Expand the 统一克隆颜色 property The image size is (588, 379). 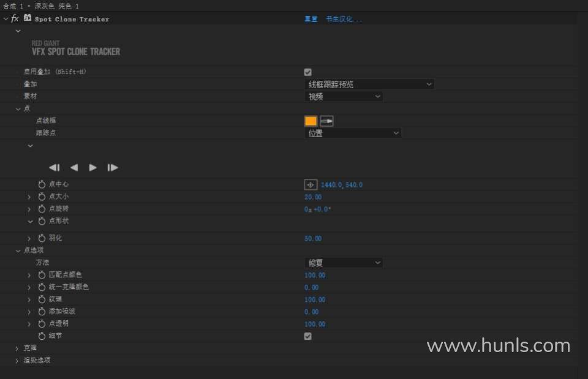point(29,288)
